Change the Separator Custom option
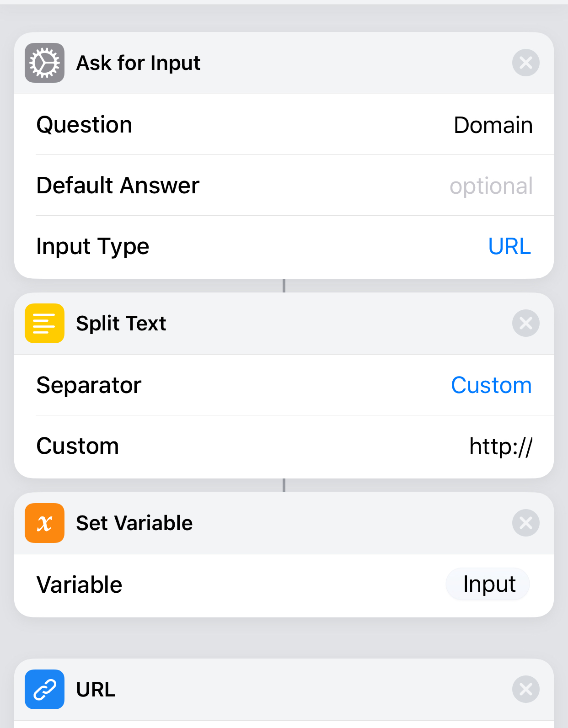 click(491, 385)
